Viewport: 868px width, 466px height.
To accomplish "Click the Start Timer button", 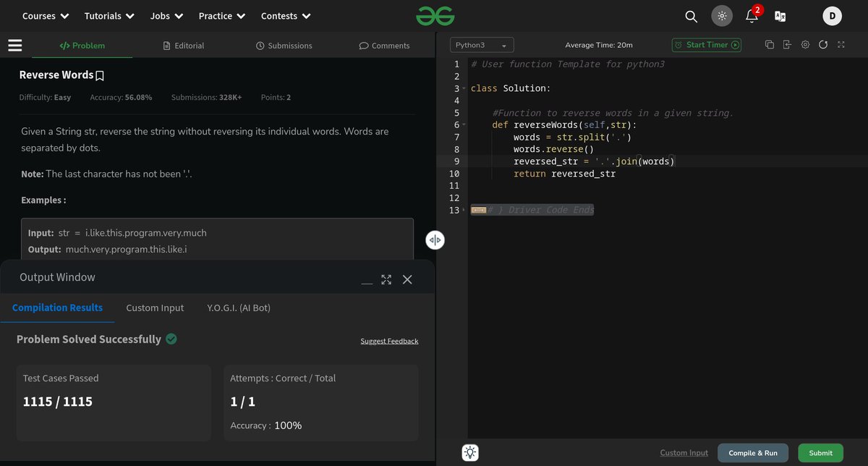I will [x=707, y=45].
